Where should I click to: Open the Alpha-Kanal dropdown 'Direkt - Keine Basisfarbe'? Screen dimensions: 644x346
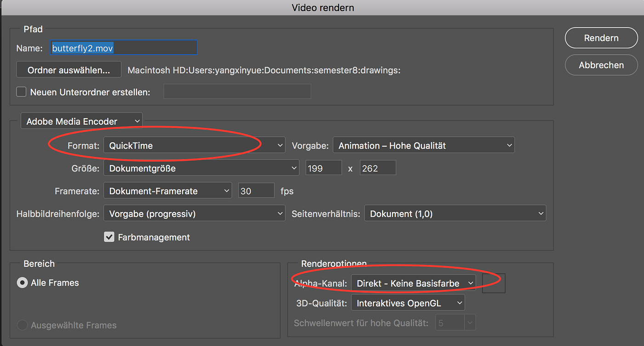pos(413,283)
